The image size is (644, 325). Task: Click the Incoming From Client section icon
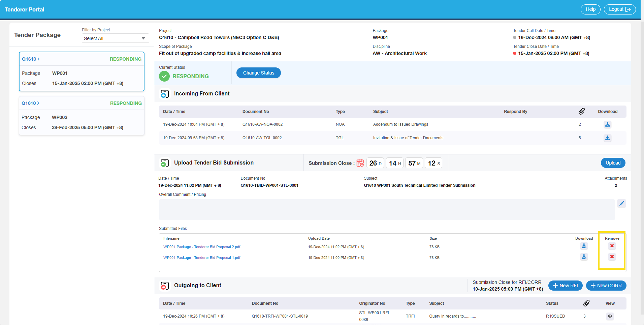point(165,94)
